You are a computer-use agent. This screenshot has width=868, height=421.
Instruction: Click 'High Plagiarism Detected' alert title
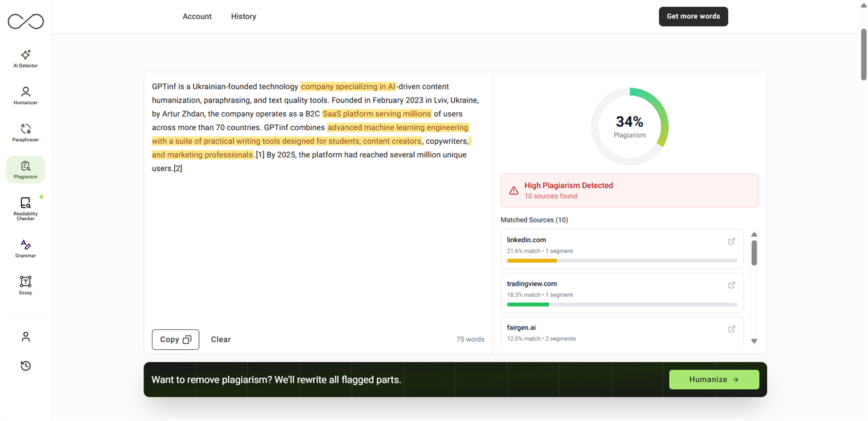568,185
